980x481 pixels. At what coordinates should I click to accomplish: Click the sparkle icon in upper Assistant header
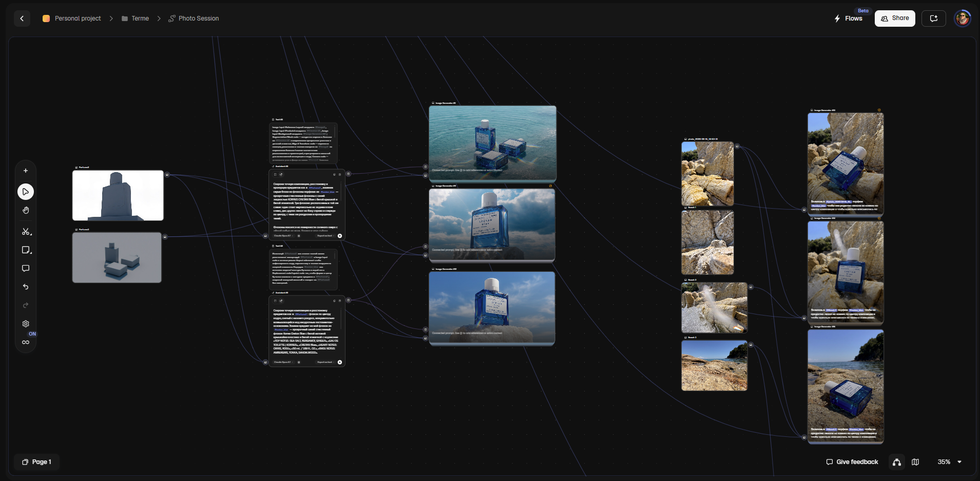[x=281, y=174]
